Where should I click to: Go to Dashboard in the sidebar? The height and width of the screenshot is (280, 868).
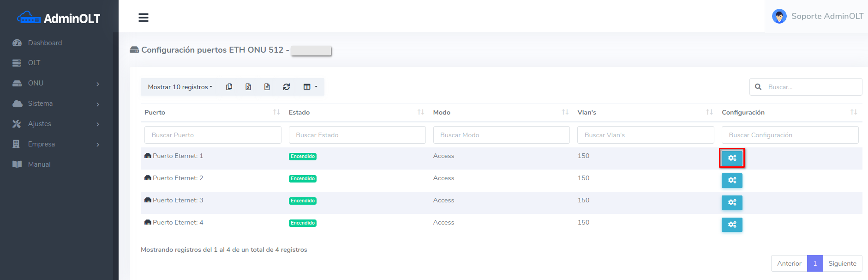[45, 43]
